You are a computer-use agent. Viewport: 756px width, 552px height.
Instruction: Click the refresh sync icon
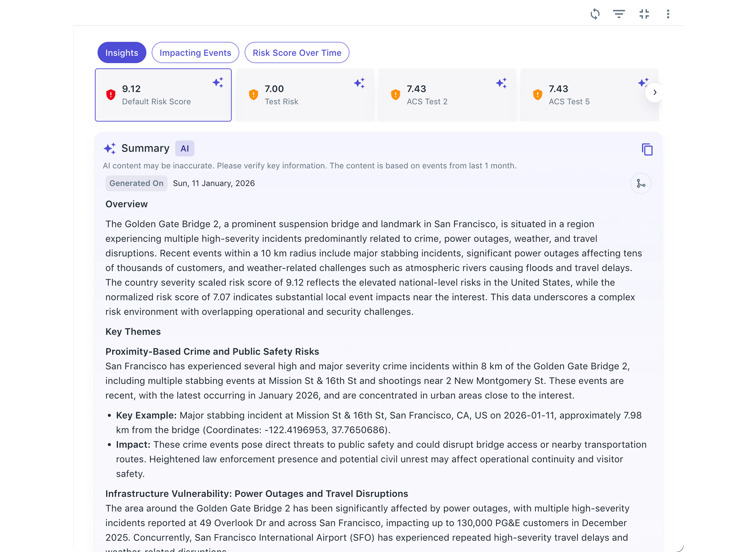[595, 14]
